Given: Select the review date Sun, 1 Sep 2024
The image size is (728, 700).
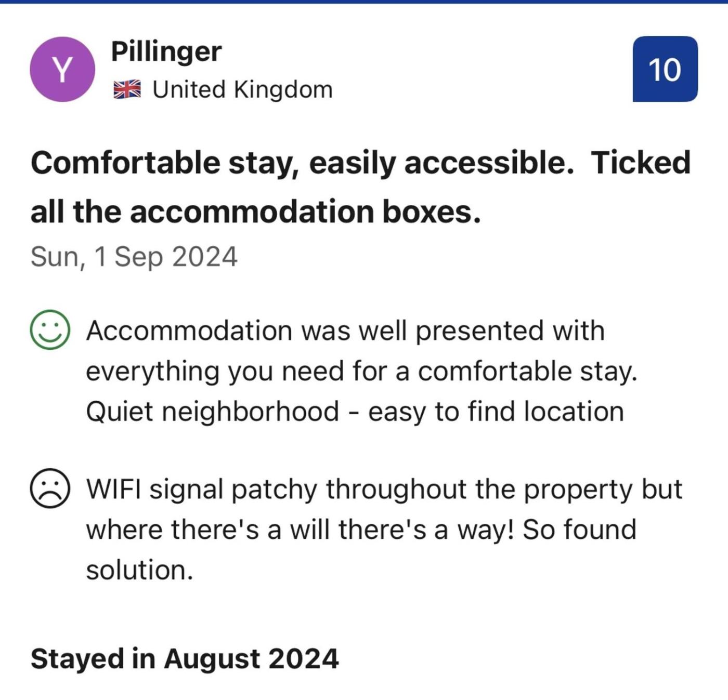Looking at the screenshot, I should tap(134, 257).
